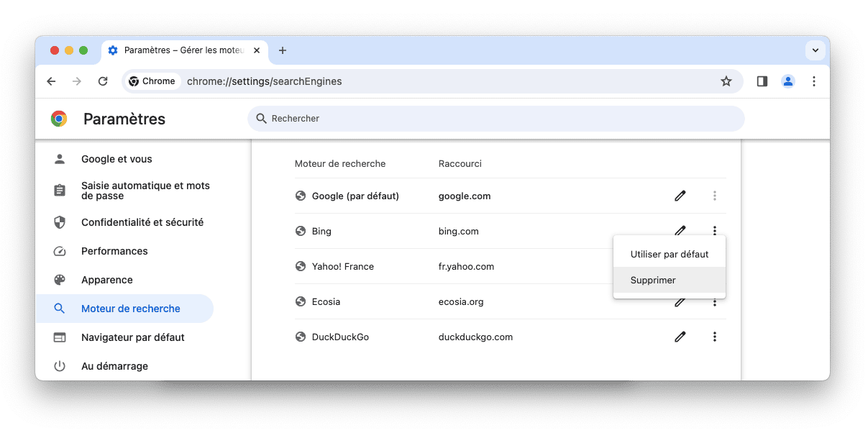
Task: Click the Bing search engine name
Action: click(x=321, y=231)
